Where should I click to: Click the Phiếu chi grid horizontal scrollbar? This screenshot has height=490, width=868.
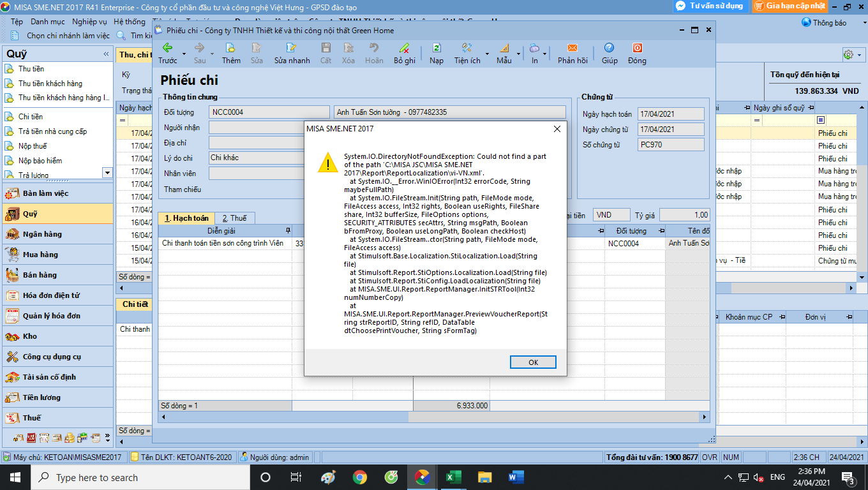(x=434, y=417)
